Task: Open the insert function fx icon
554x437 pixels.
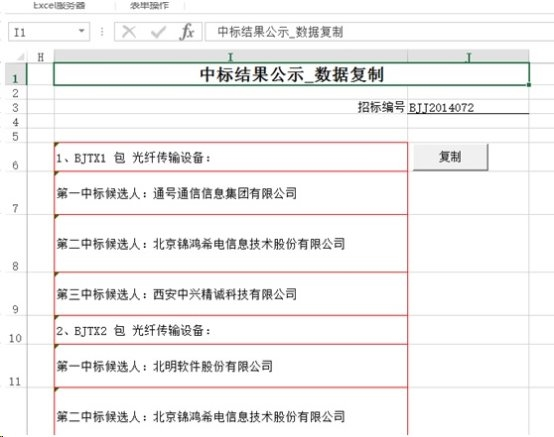Action: pos(187,32)
